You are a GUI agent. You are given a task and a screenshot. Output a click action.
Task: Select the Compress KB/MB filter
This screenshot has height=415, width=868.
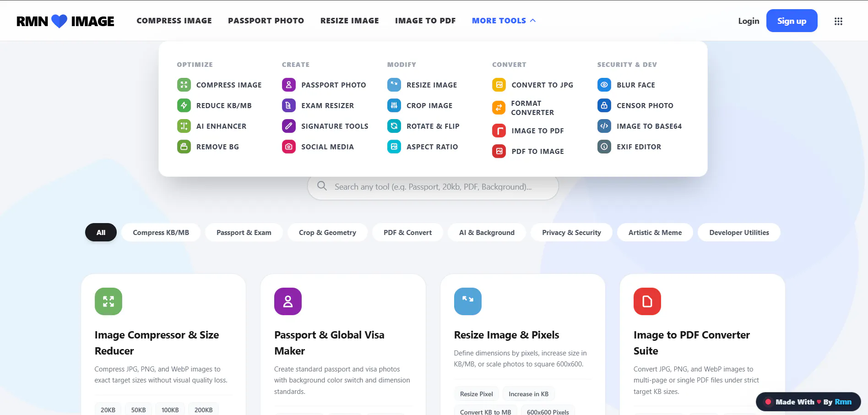(161, 232)
